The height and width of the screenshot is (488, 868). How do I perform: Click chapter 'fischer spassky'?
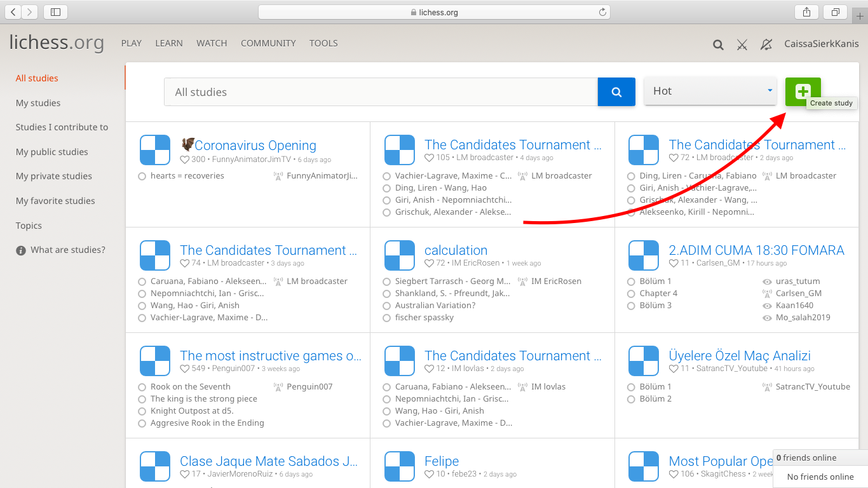424,318
